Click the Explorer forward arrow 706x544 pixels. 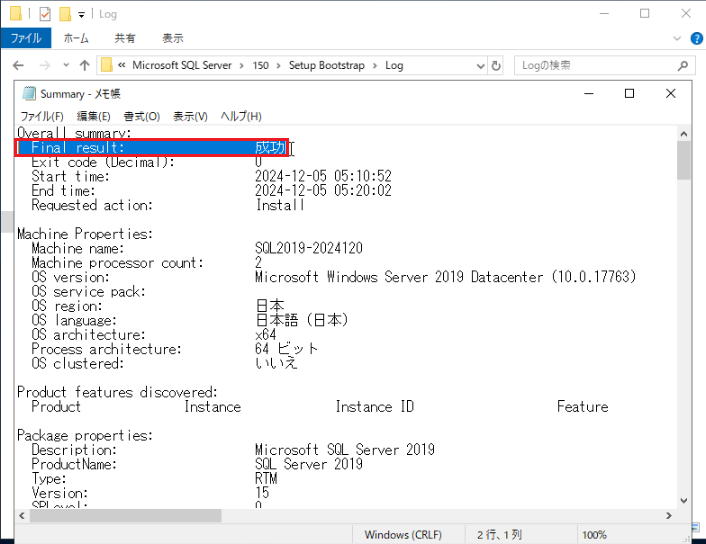45,66
